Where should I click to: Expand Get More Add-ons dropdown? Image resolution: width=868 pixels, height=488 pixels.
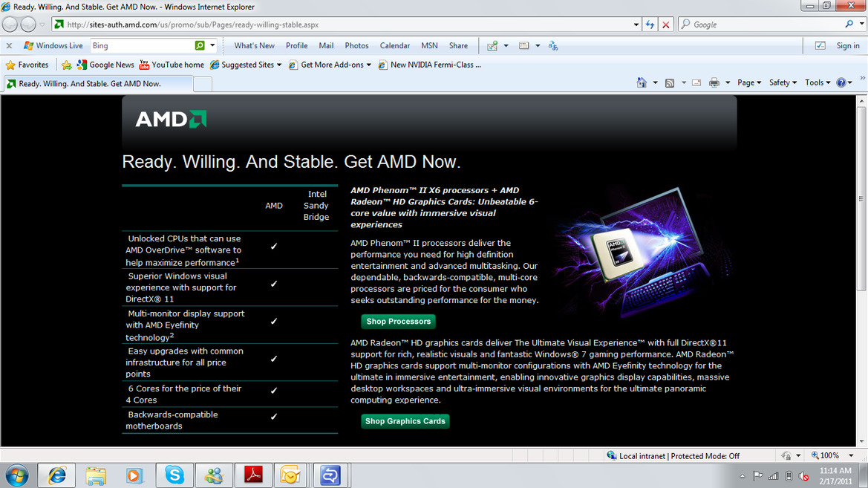[x=369, y=65]
